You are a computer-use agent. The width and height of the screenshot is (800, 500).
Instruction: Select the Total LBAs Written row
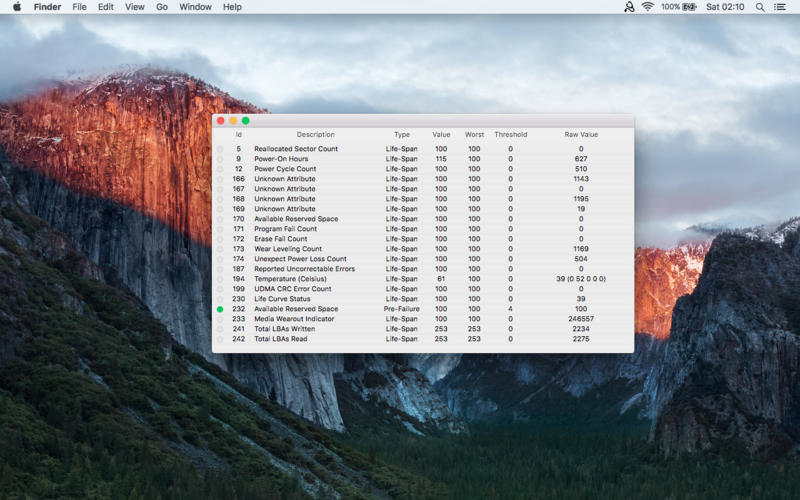click(x=423, y=329)
